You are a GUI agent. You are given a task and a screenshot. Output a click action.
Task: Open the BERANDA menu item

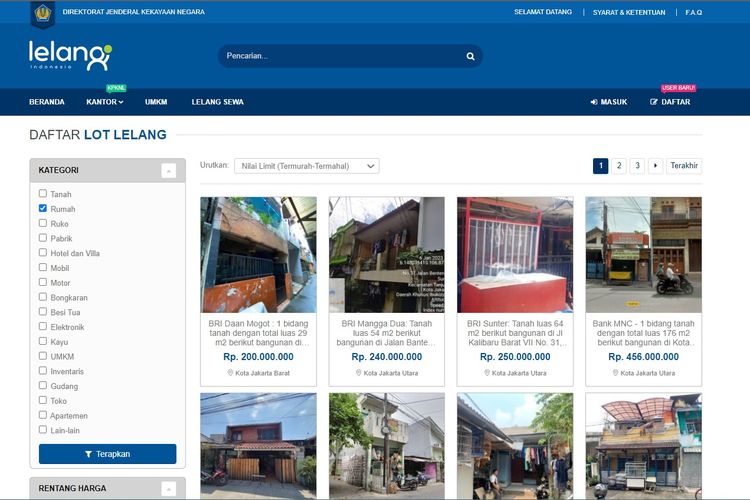coord(46,102)
